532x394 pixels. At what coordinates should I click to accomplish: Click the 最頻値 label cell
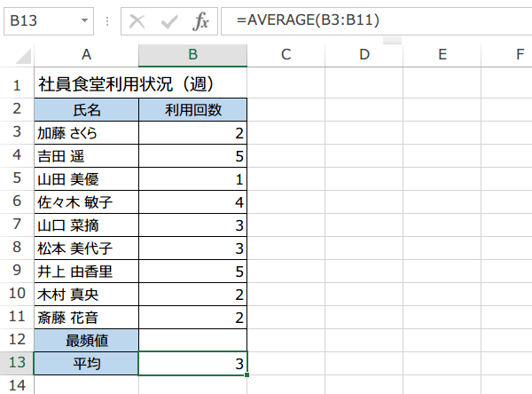click(87, 341)
